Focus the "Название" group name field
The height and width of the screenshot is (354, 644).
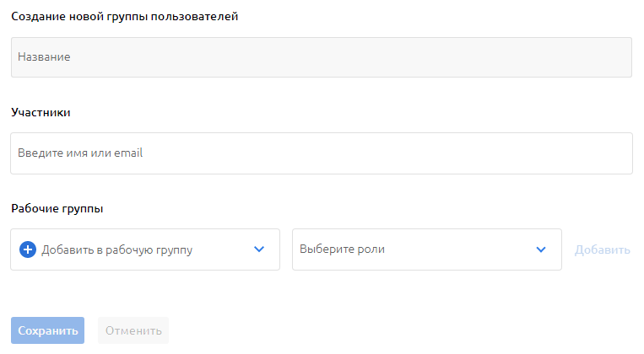tap(321, 57)
